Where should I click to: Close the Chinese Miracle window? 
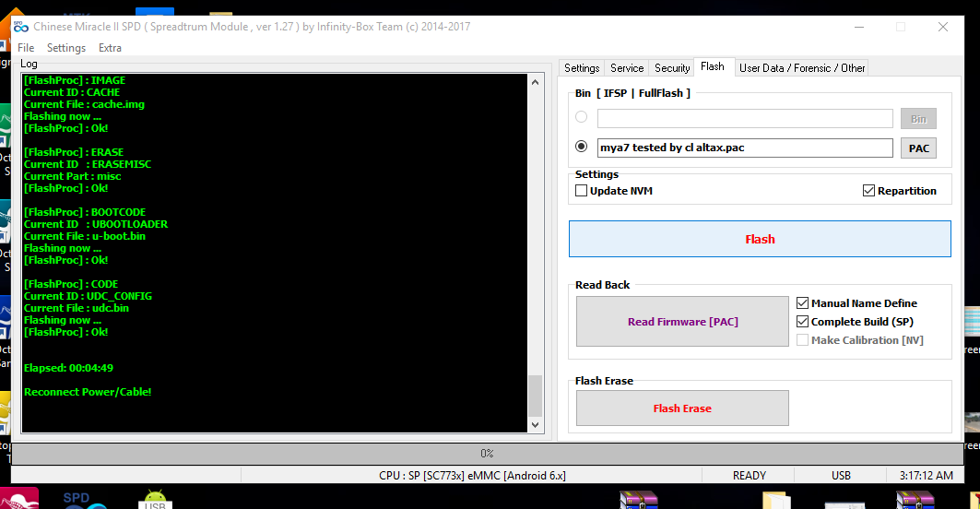943,27
